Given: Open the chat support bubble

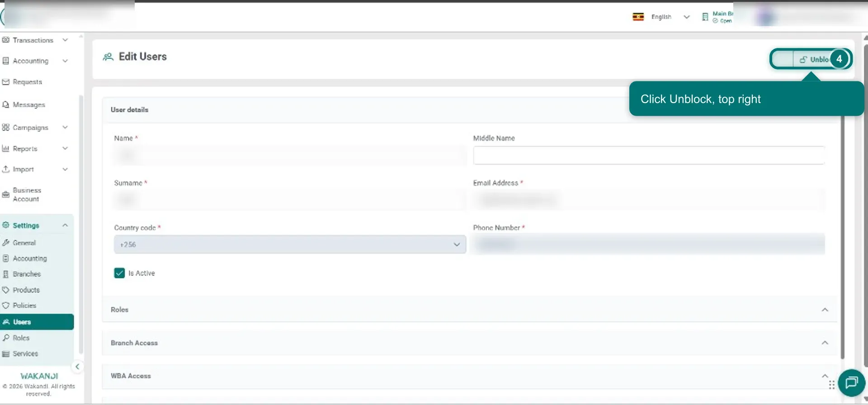Looking at the screenshot, I should [851, 383].
